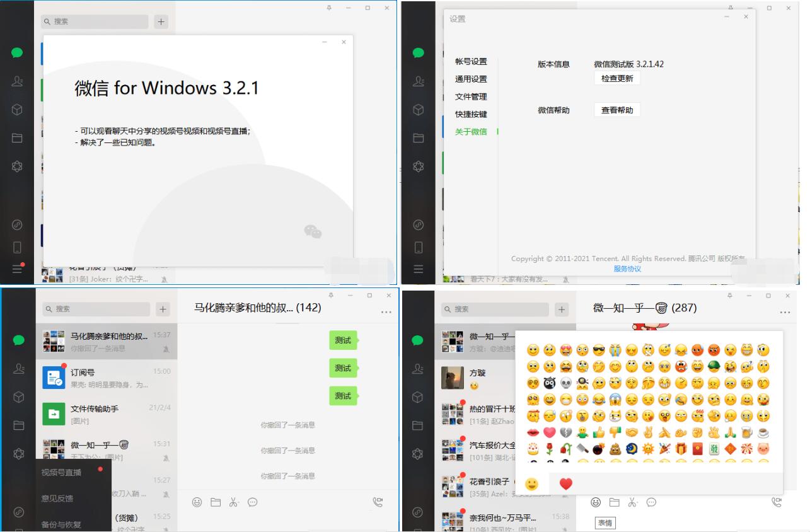The width and height of the screenshot is (810, 532).
Task: Insert the sunglasses emoji
Action: coord(599,350)
